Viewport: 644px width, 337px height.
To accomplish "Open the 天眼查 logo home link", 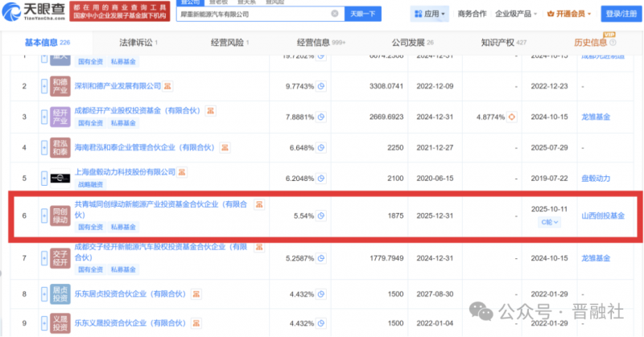I will click(x=34, y=11).
